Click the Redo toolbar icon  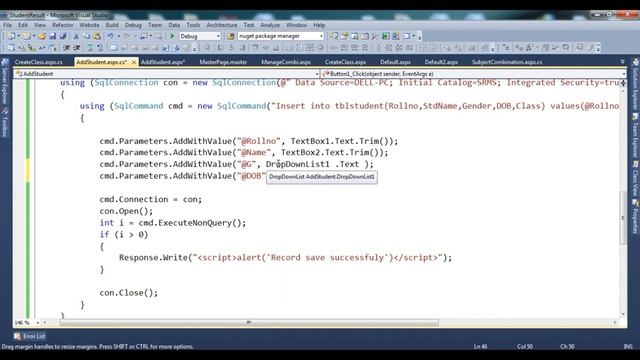(127, 36)
